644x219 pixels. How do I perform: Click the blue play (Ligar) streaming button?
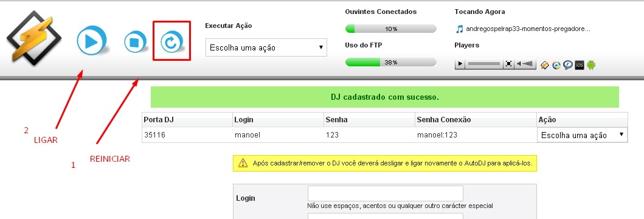91,41
